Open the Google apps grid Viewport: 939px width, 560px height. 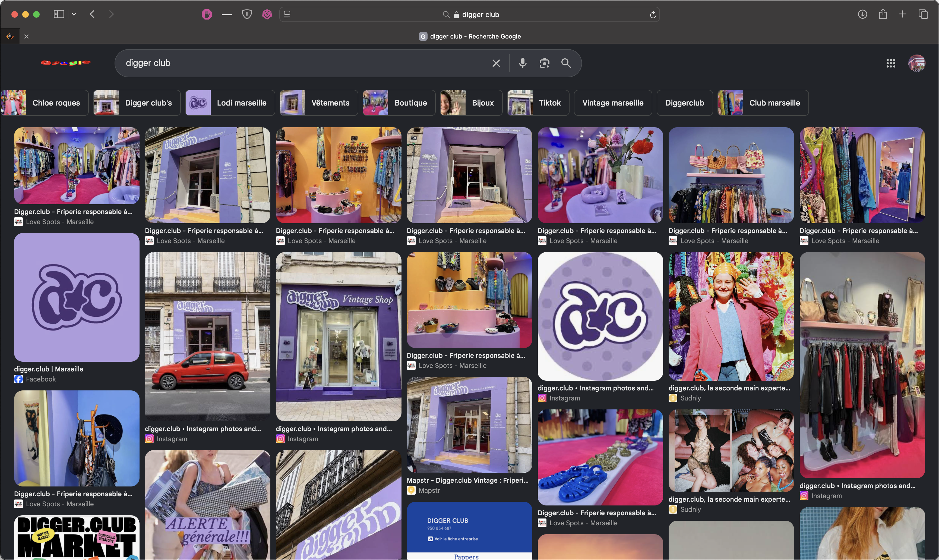891,63
